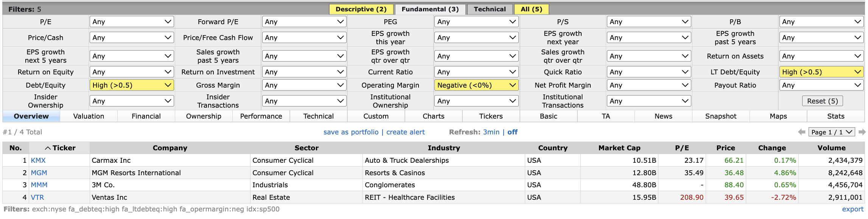Viewport: 868px width, 219px height.
Task: Turn refresh off
Action: coord(512,132)
